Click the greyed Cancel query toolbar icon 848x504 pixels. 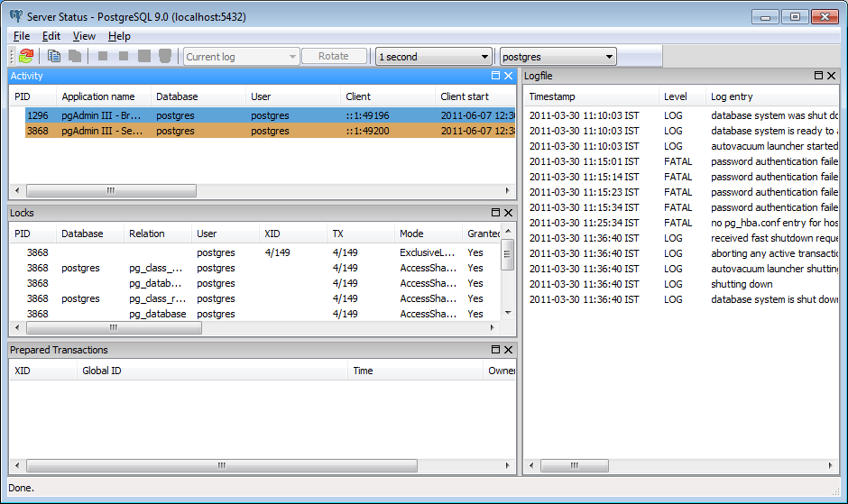pyautogui.click(x=103, y=56)
